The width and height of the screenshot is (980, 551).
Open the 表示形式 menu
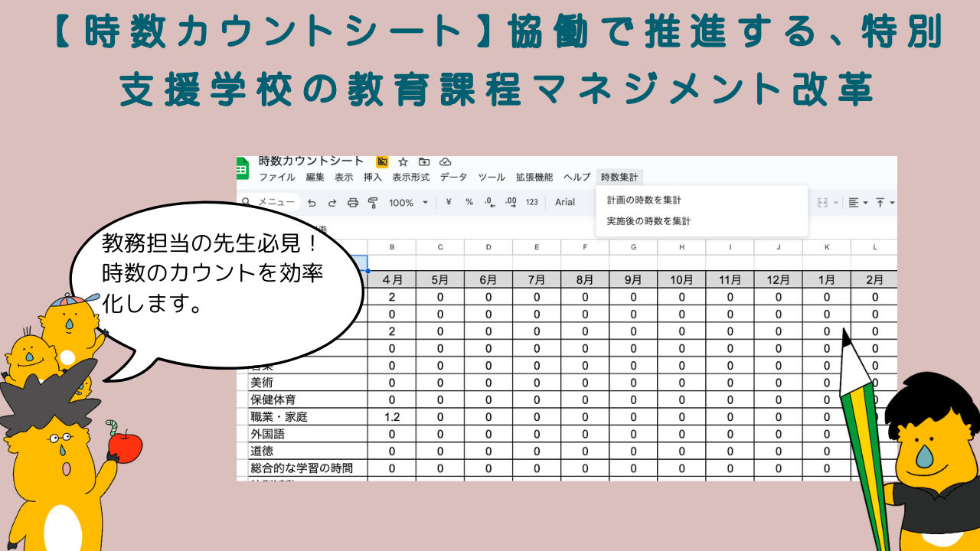[x=411, y=177]
